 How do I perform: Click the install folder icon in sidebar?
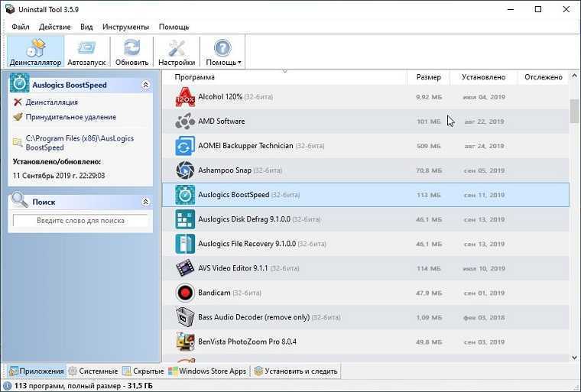pyautogui.click(x=18, y=142)
